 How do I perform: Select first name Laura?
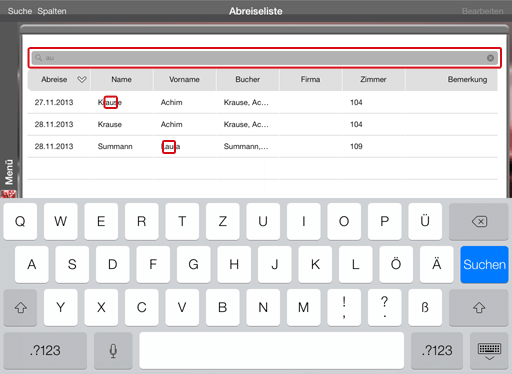tap(171, 146)
